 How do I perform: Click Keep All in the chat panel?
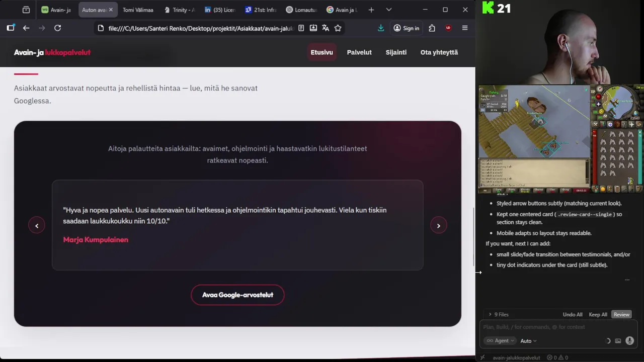click(598, 314)
